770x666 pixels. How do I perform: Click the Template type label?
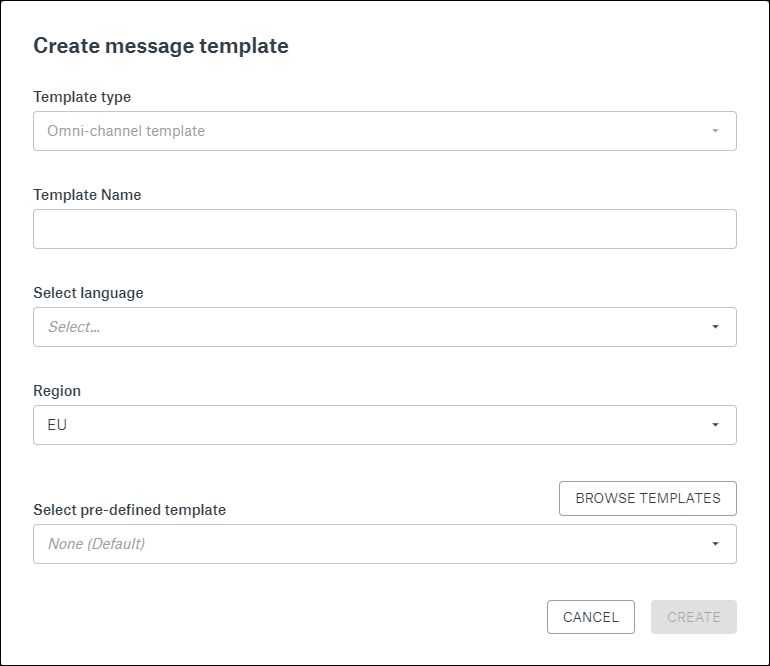(x=82, y=97)
